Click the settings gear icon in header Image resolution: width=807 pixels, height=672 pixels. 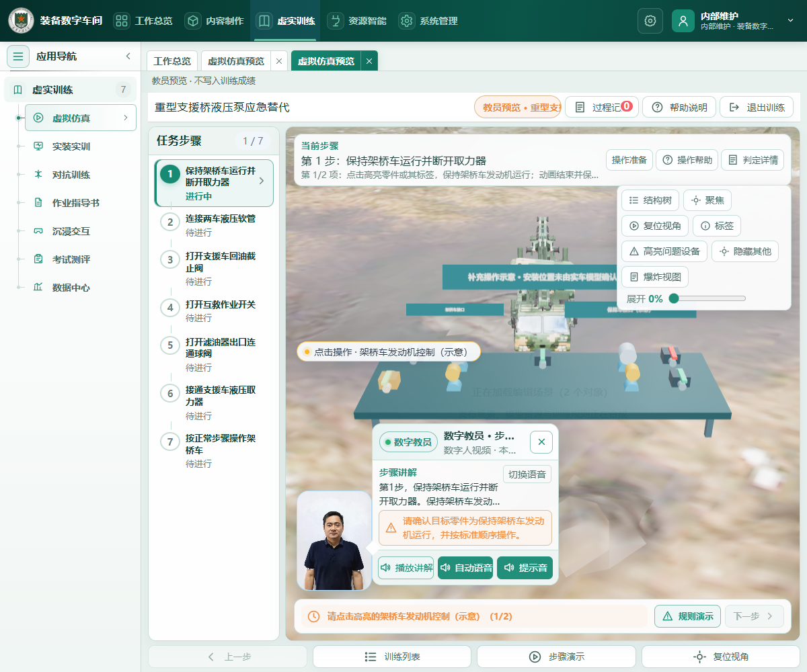(650, 21)
